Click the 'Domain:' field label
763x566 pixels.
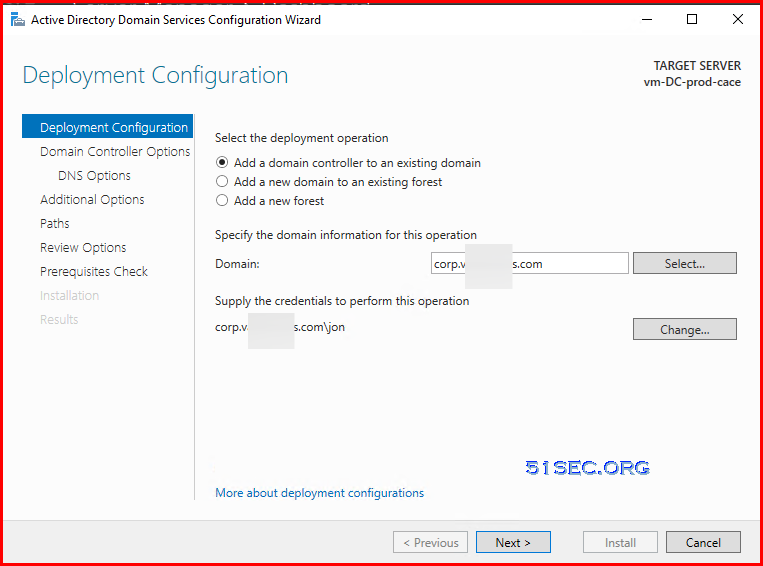click(x=237, y=264)
